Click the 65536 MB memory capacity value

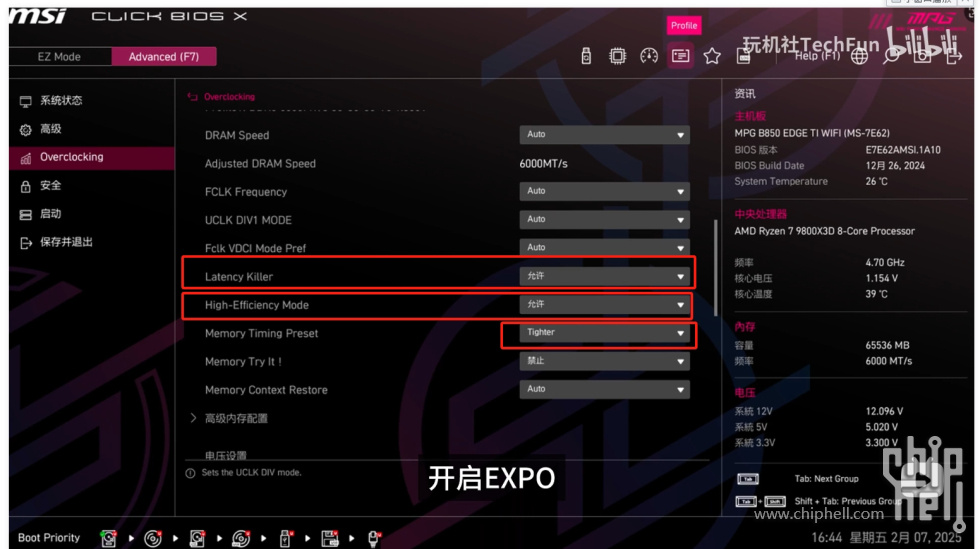tap(887, 345)
